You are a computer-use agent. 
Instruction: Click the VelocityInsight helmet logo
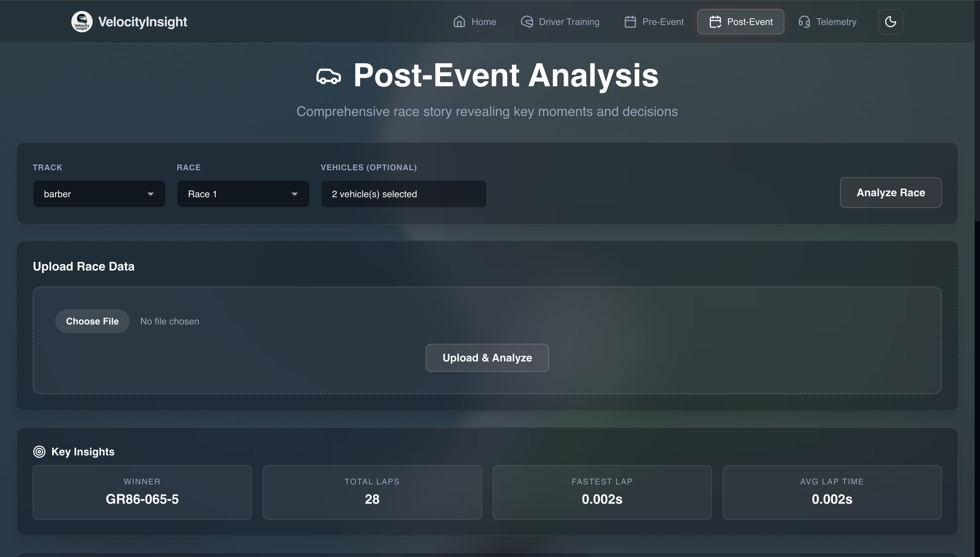[82, 22]
